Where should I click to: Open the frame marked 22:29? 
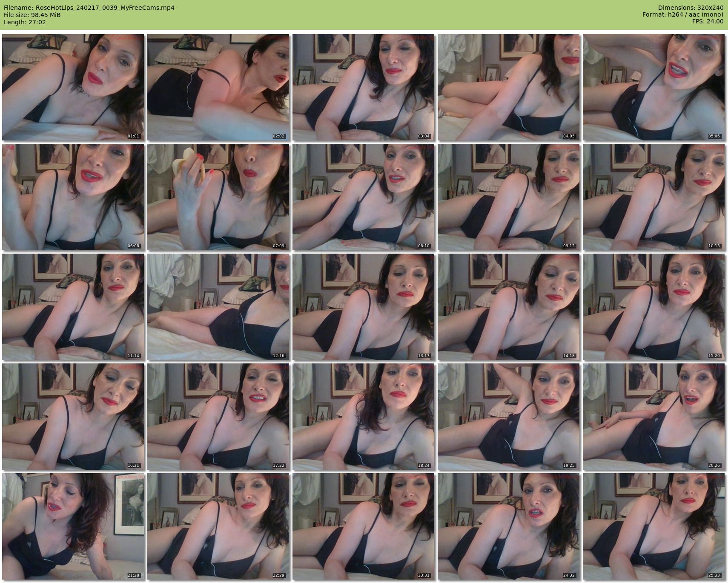point(218,526)
